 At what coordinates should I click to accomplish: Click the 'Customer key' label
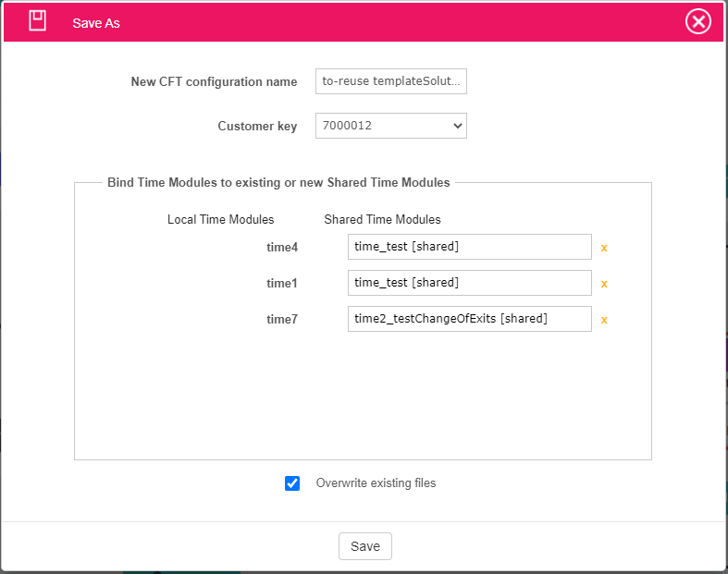257,126
